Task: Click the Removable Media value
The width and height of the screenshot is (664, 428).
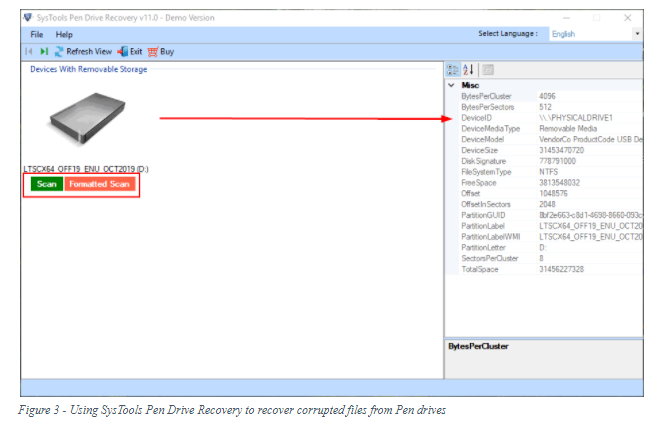Action: click(568, 129)
